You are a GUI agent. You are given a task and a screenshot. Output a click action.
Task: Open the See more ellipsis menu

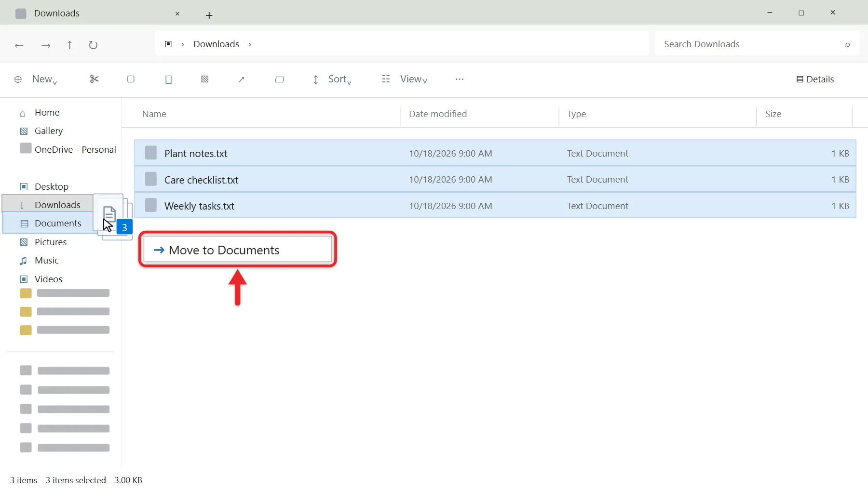pos(460,79)
